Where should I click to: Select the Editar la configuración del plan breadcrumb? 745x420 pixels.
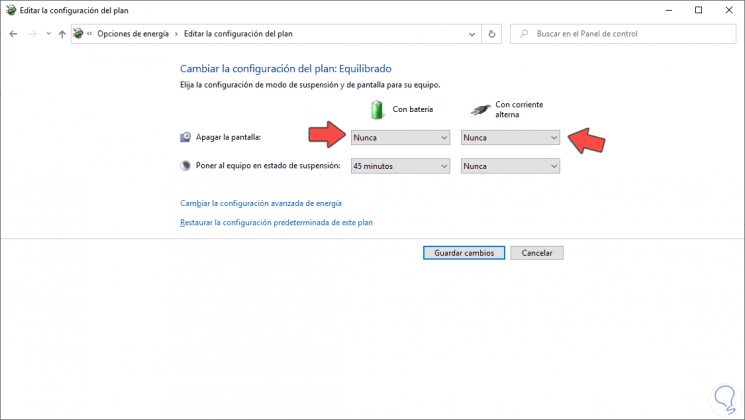click(238, 34)
